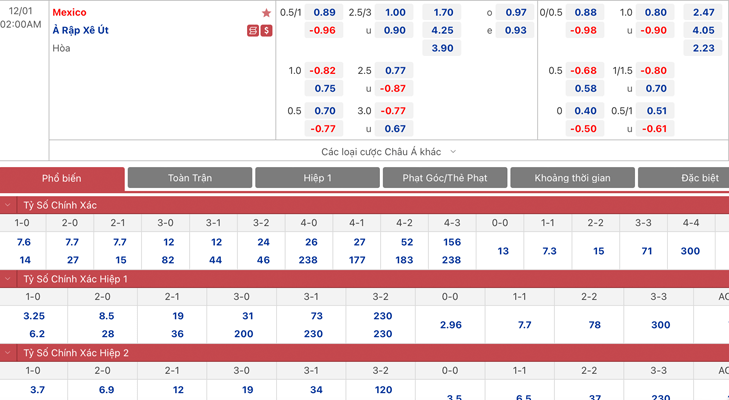Open the Hiệp 1 tab
The image size is (729, 400).
pyautogui.click(x=317, y=178)
